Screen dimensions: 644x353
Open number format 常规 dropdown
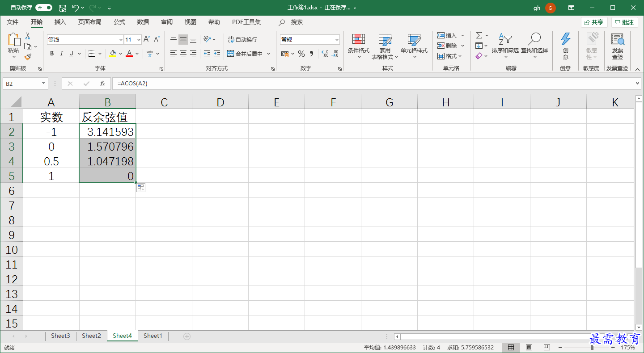337,40
